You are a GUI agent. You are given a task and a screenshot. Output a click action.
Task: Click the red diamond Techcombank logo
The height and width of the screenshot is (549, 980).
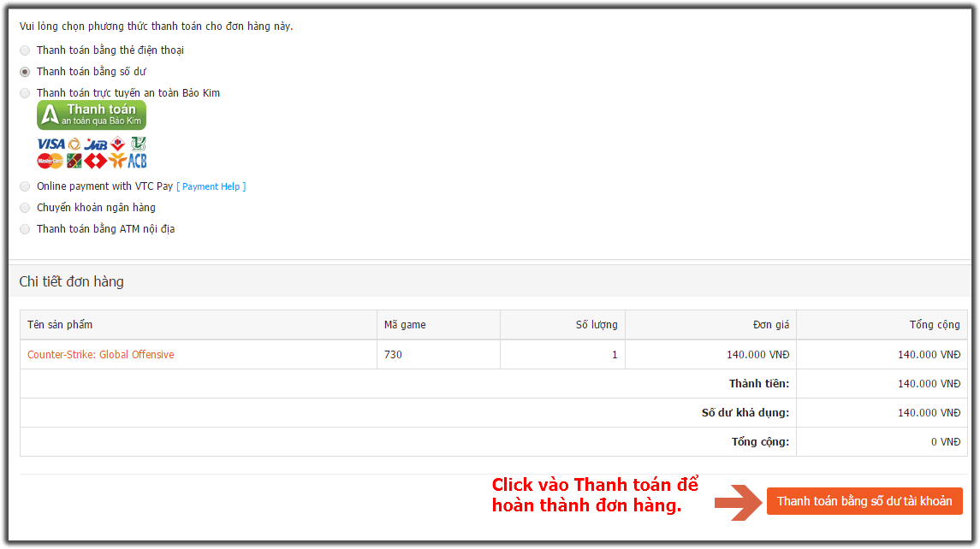95,161
